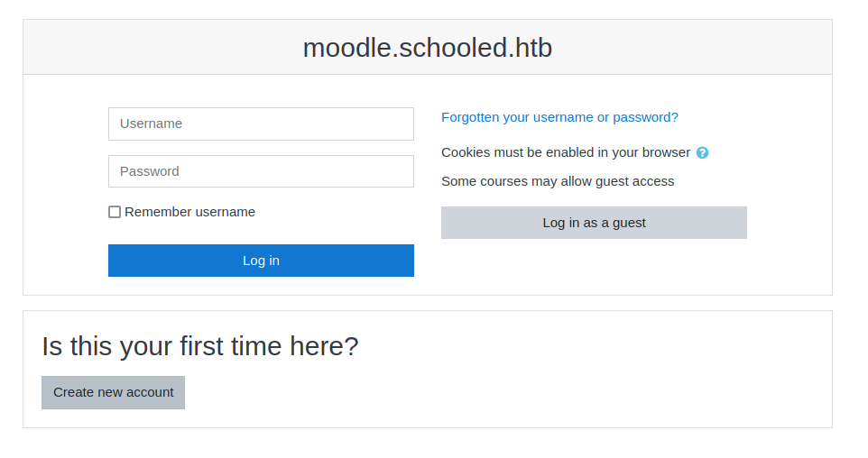The height and width of the screenshot is (458, 868).
Task: Start registration via Create new account
Action: [x=113, y=392]
